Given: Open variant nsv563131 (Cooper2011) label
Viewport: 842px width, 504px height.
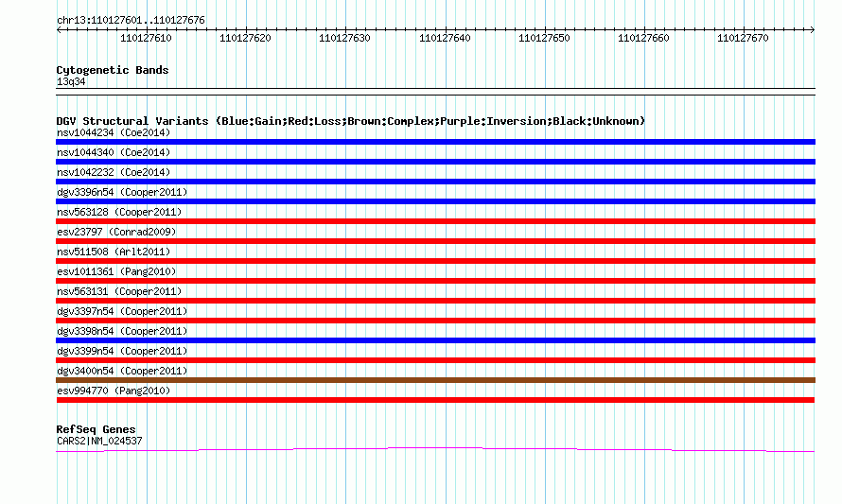Looking at the screenshot, I should (119, 291).
